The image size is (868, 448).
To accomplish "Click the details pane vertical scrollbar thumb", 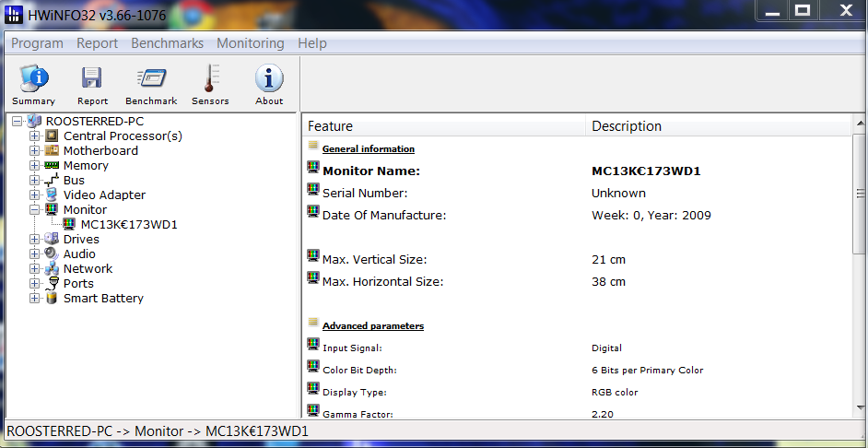I will click(859, 194).
